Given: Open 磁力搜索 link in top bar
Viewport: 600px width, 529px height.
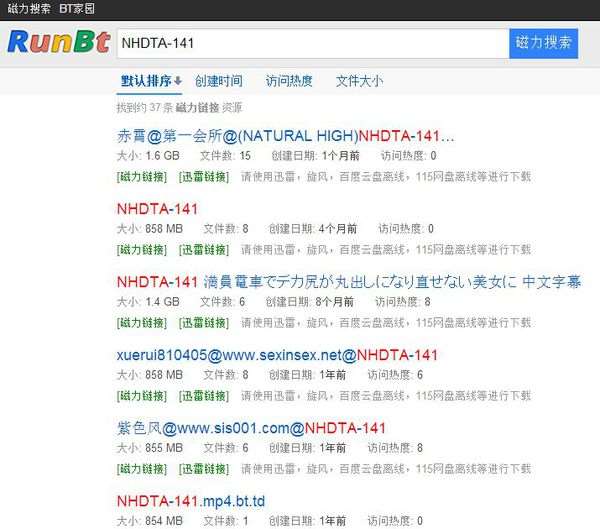Looking at the screenshot, I should click(29, 8).
